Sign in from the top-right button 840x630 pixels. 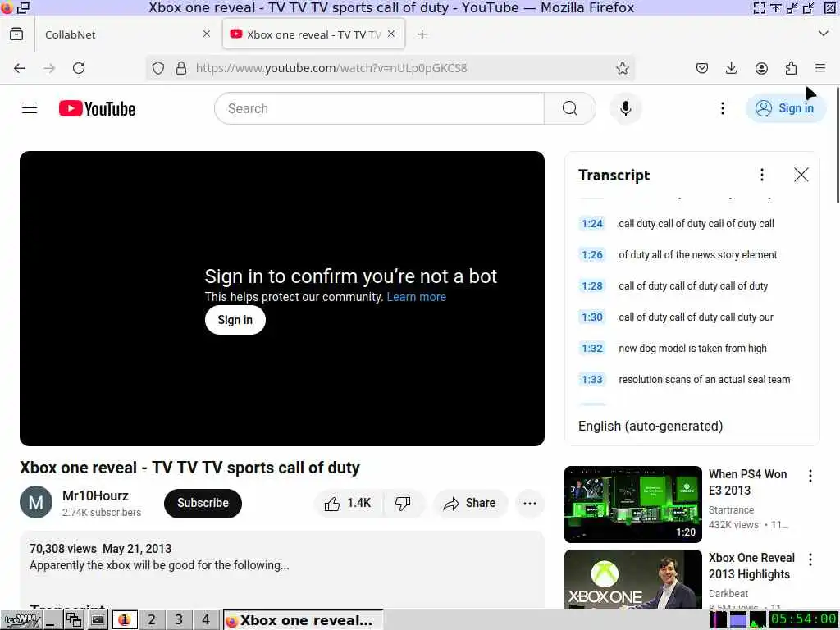click(x=785, y=108)
